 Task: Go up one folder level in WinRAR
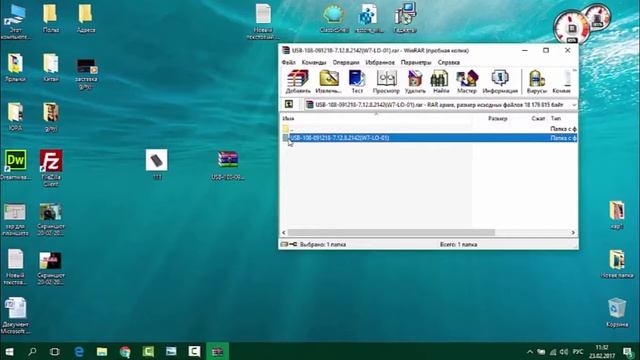tap(289, 104)
